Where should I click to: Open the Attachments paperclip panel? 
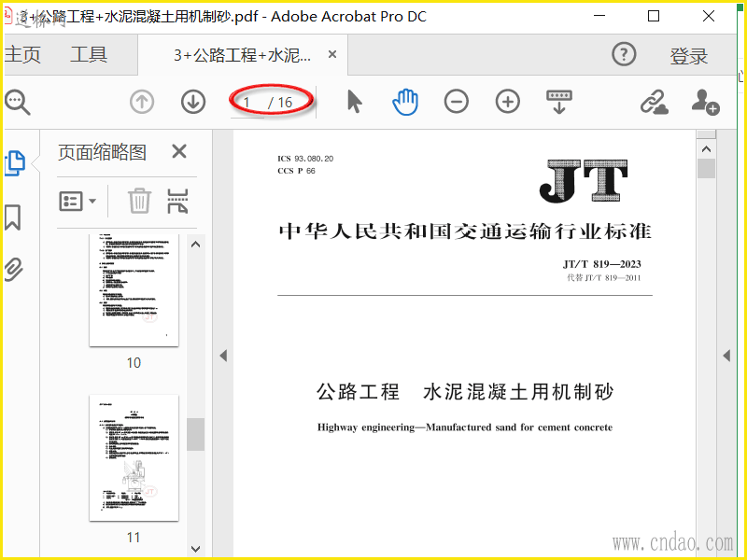tap(14, 270)
